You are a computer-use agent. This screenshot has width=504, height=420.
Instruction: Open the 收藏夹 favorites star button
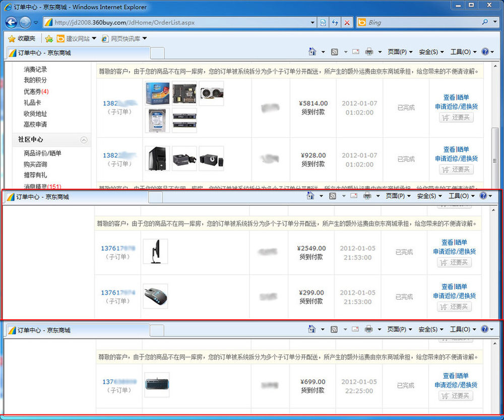(x=22, y=38)
